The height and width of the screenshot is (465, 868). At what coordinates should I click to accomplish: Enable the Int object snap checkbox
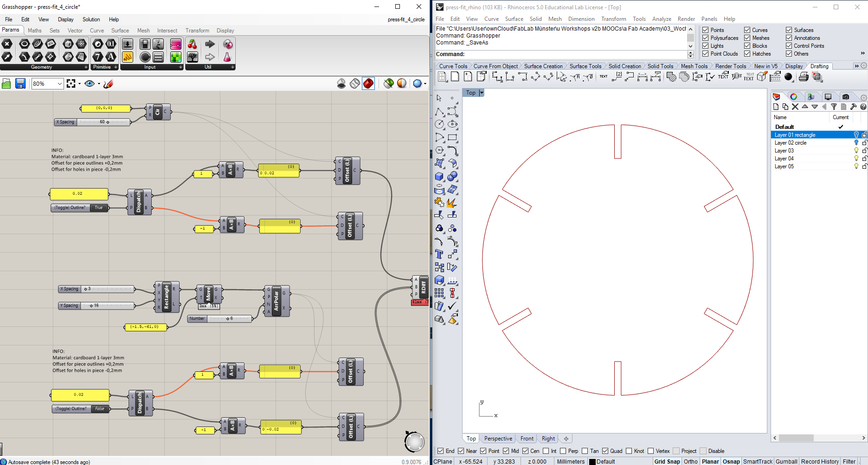[x=546, y=451]
